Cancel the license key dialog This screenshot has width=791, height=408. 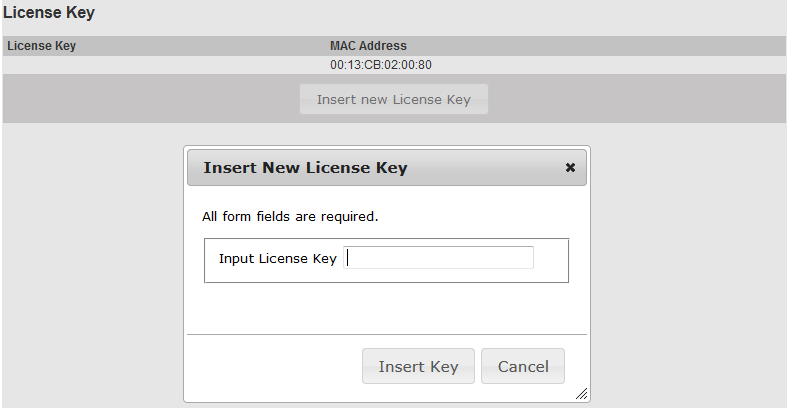[x=522, y=366]
